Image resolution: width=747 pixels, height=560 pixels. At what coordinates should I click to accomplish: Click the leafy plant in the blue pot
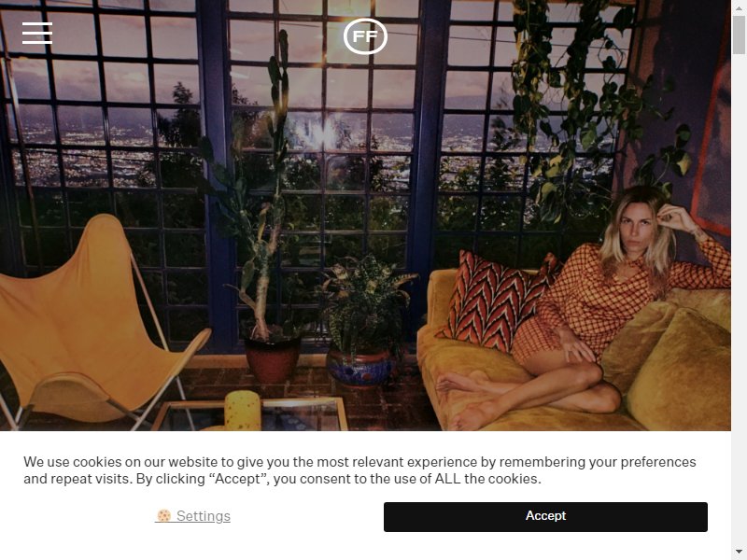tap(364, 319)
